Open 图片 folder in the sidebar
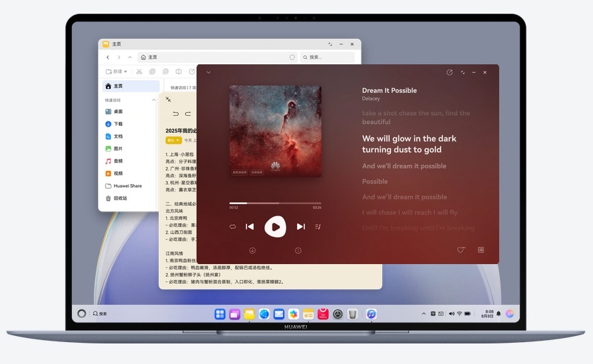593x364 pixels. [114, 149]
